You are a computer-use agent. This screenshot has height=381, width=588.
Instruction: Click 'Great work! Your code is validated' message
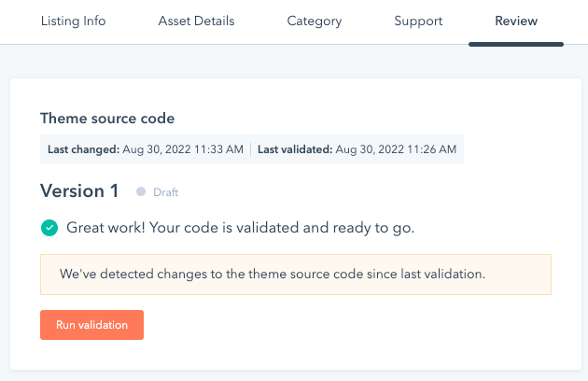(x=241, y=228)
